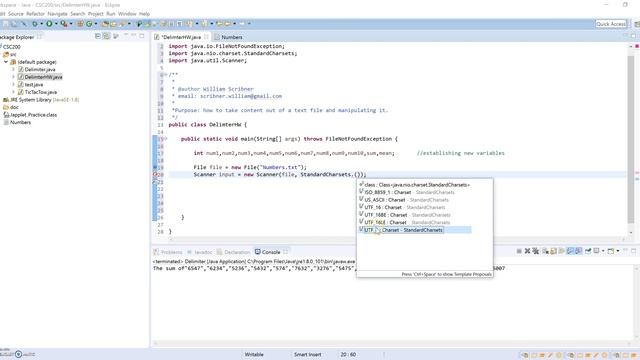
Task: Switch to the Numbers editor tab
Action: tap(228, 37)
